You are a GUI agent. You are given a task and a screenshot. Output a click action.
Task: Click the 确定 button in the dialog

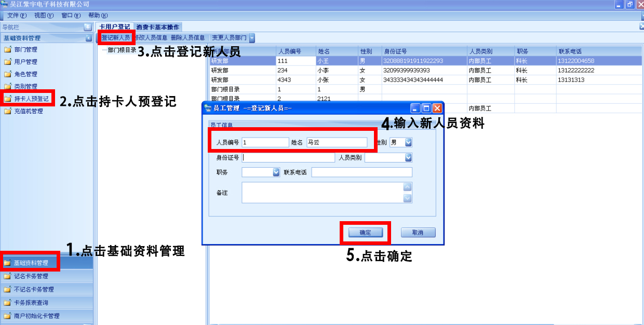coord(365,233)
